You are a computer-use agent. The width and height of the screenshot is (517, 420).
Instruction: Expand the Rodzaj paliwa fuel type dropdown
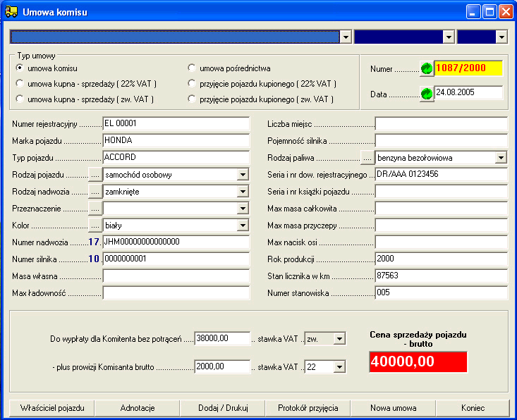point(501,157)
